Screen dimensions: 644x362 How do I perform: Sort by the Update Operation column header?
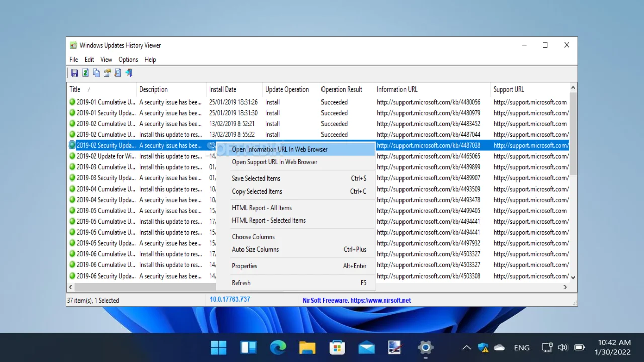pyautogui.click(x=290, y=89)
